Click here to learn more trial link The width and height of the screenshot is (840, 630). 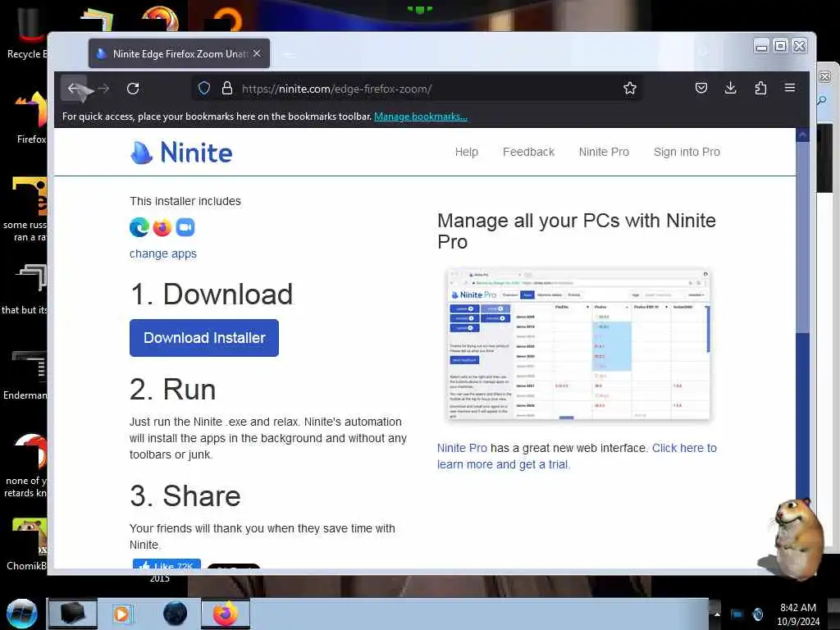pyautogui.click(x=577, y=456)
